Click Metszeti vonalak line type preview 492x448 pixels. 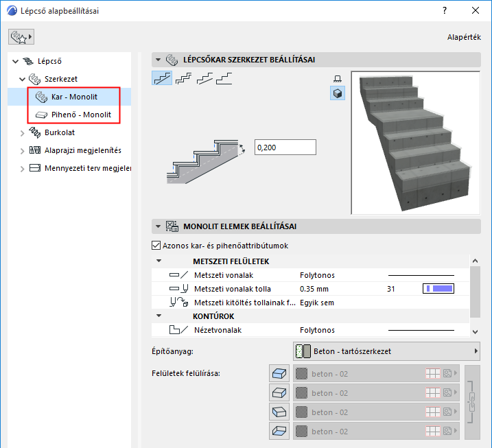tap(421, 275)
